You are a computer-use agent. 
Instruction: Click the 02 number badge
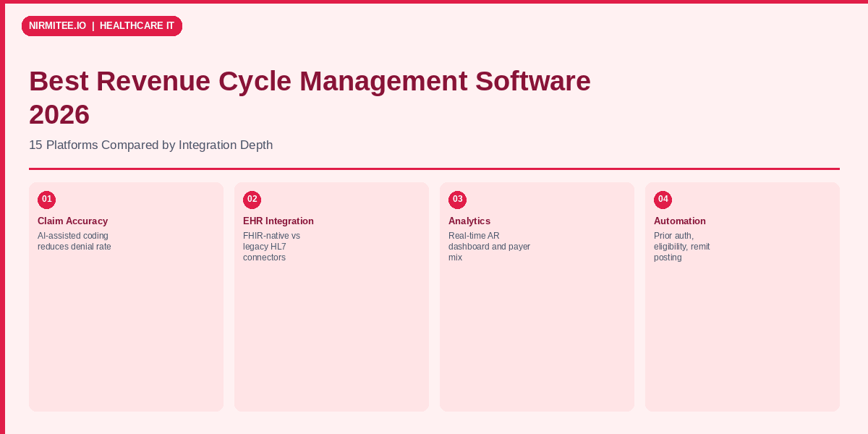pos(252,200)
